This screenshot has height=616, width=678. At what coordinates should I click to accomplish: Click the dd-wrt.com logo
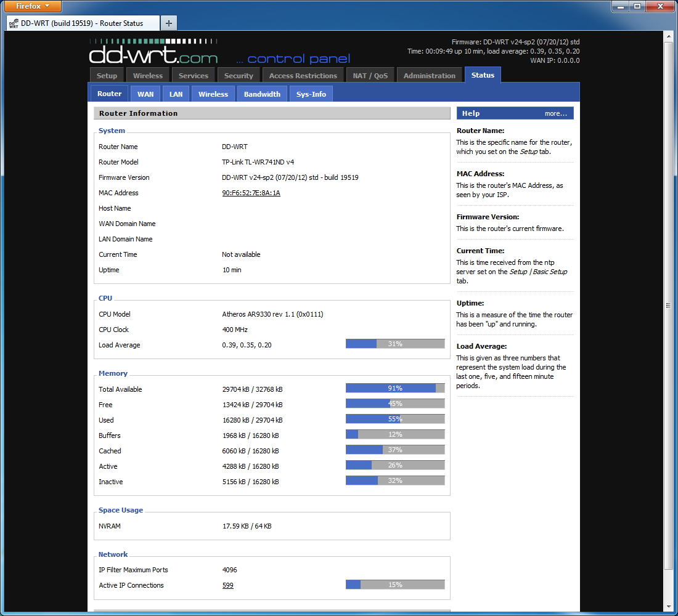pos(153,52)
